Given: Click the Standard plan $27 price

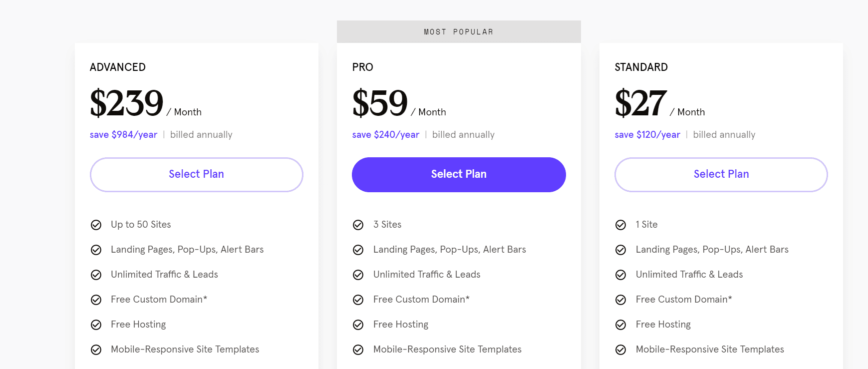Looking at the screenshot, I should pos(640,103).
